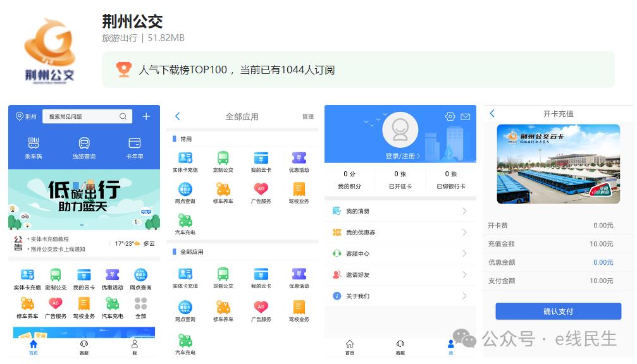
Task: Open 我的云卡 in the home screen grid
Action: tap(84, 279)
